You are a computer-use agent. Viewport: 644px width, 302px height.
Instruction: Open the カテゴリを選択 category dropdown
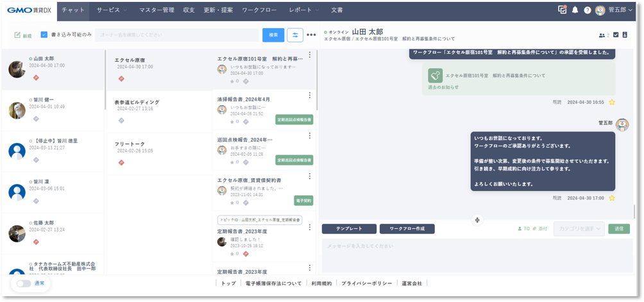579,229
